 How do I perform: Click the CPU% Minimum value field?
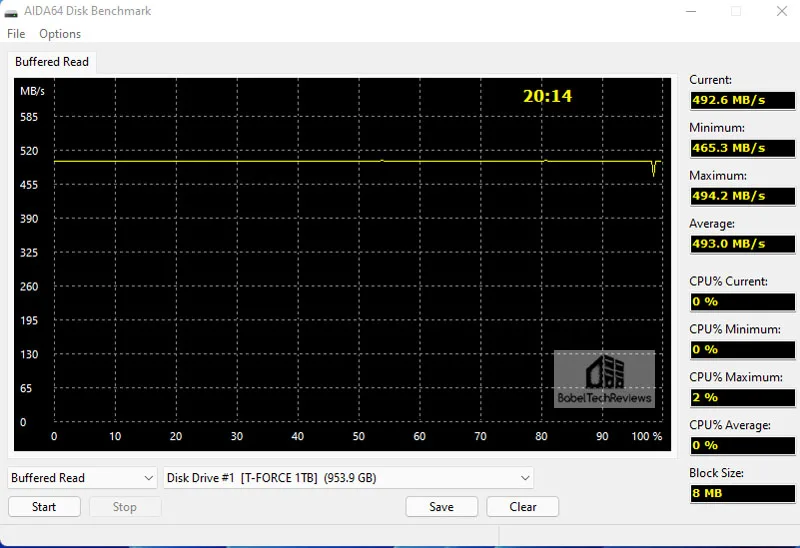click(742, 350)
